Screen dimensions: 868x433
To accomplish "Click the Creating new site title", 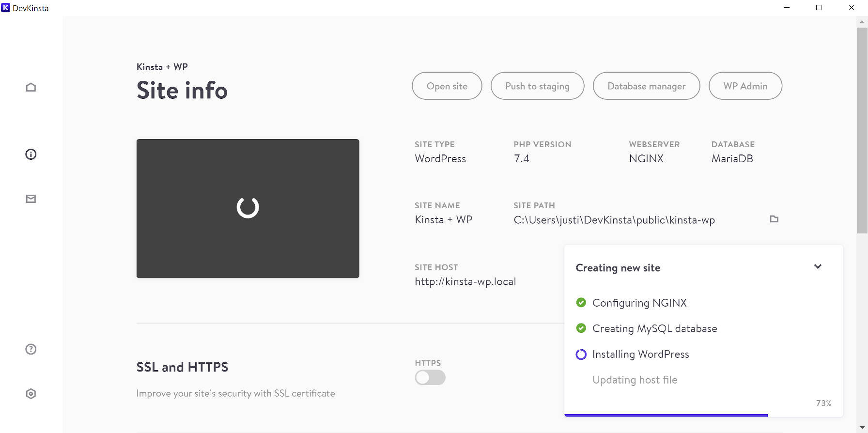I will click(x=618, y=268).
